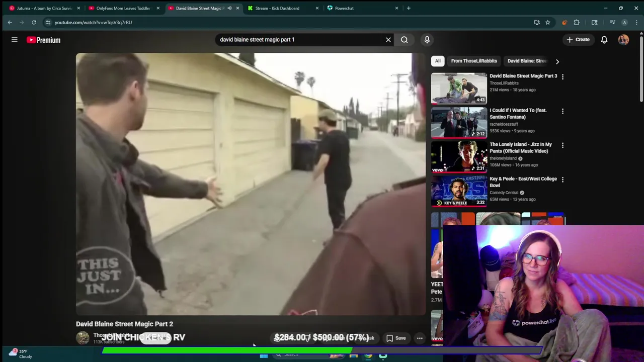
Task: Open options for David Blaine Part 3
Action: tap(562, 76)
